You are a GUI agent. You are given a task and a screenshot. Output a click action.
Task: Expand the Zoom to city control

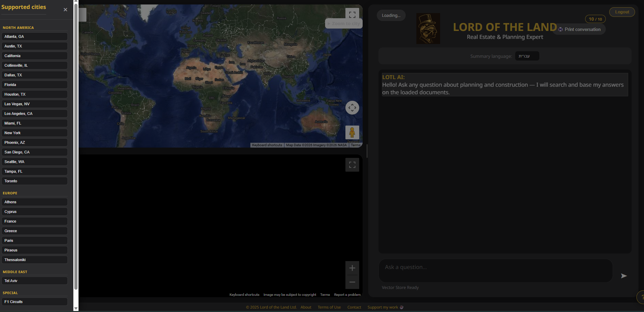[343, 23]
